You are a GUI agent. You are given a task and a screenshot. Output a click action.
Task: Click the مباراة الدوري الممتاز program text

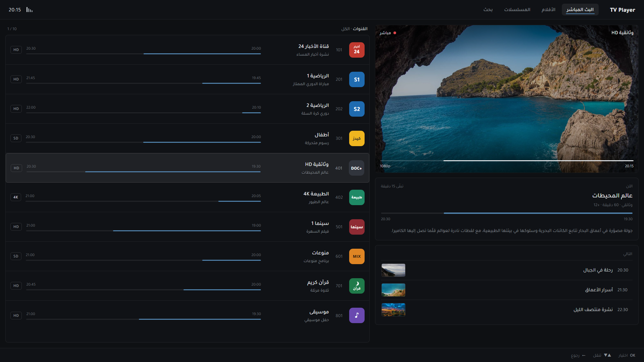coord(311,84)
